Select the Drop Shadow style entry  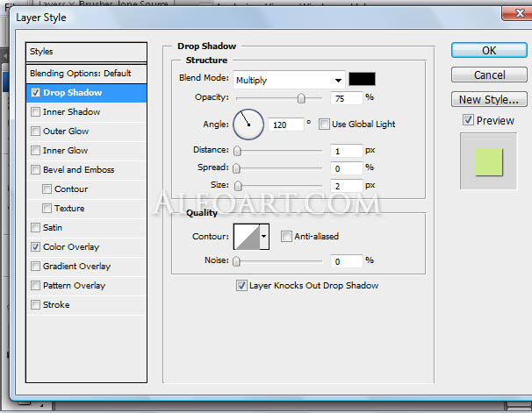point(86,93)
